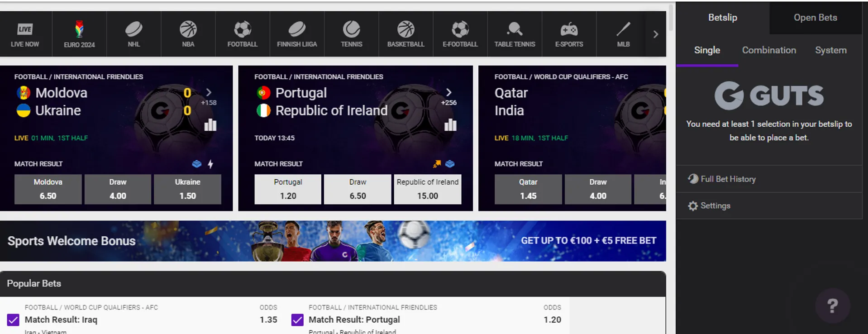Expand Portugal match +256 markets
This screenshot has height=334, width=868.
[x=448, y=97]
